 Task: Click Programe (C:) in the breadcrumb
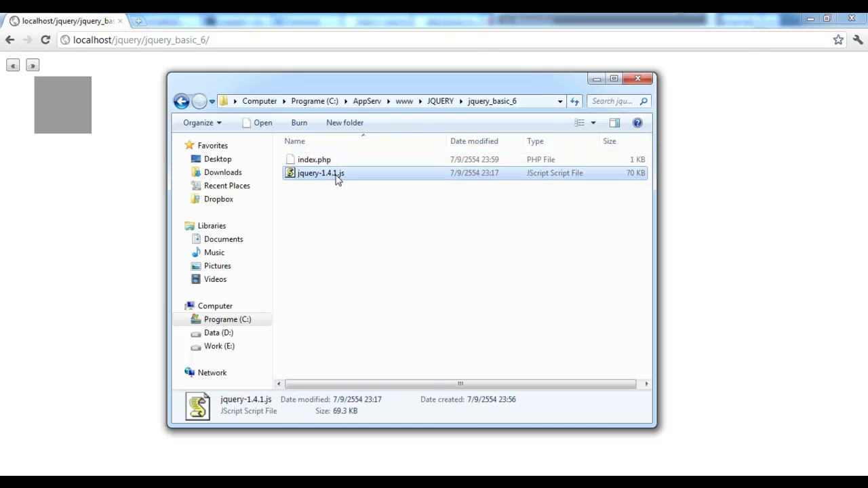click(315, 101)
